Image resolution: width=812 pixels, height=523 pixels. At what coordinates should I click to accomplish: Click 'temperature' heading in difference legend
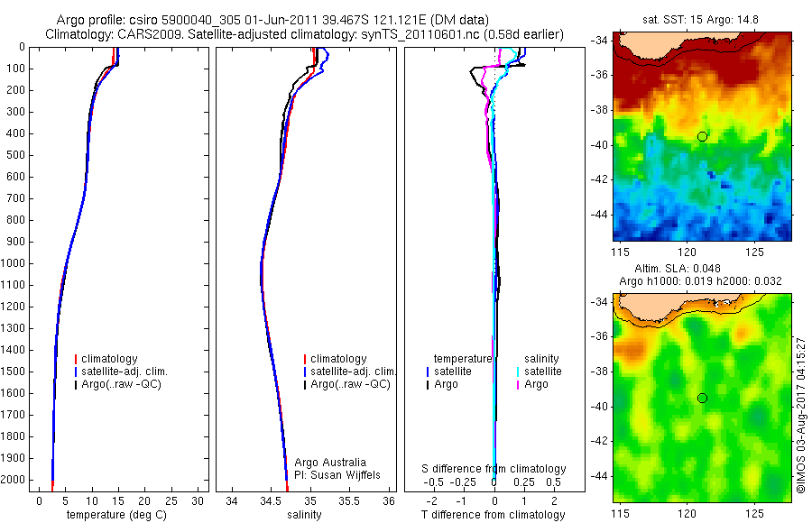coord(462,359)
